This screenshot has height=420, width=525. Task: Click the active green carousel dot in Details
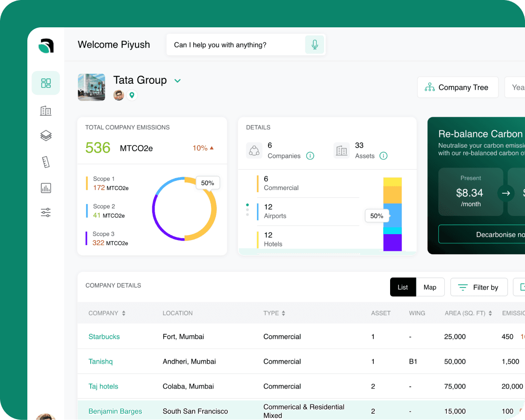pos(247,205)
